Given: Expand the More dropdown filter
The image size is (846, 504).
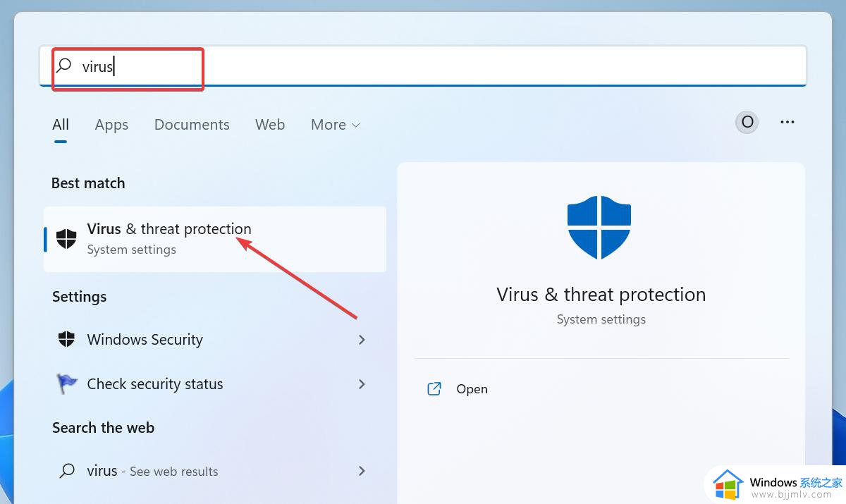Looking at the screenshot, I should click(x=336, y=125).
